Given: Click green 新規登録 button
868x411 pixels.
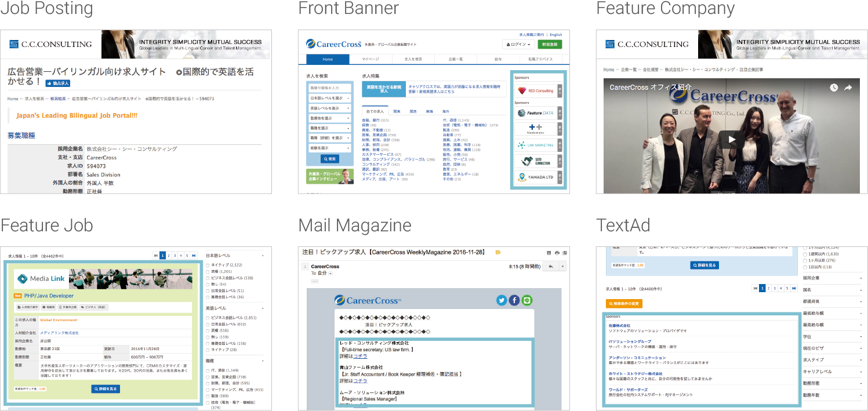Looking at the screenshot, I should [x=550, y=44].
